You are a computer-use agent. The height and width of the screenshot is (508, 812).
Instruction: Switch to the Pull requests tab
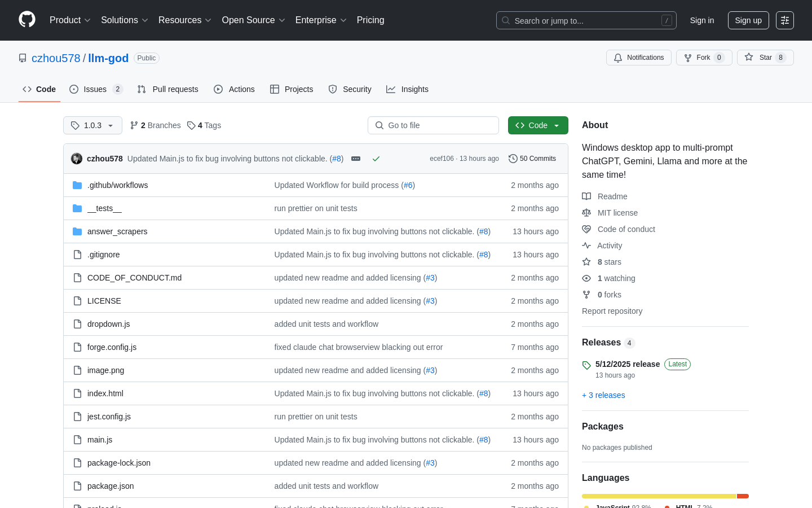point(168,89)
